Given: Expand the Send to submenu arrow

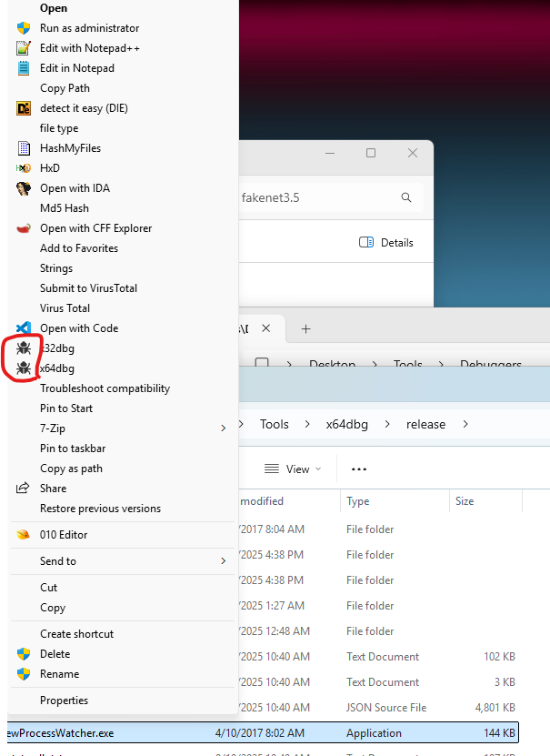Looking at the screenshot, I should [x=223, y=560].
